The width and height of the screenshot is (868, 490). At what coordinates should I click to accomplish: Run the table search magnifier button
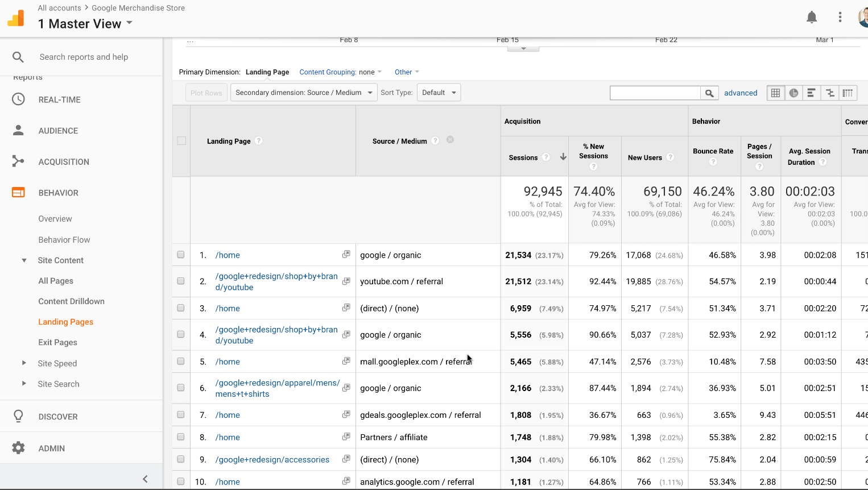(x=709, y=93)
